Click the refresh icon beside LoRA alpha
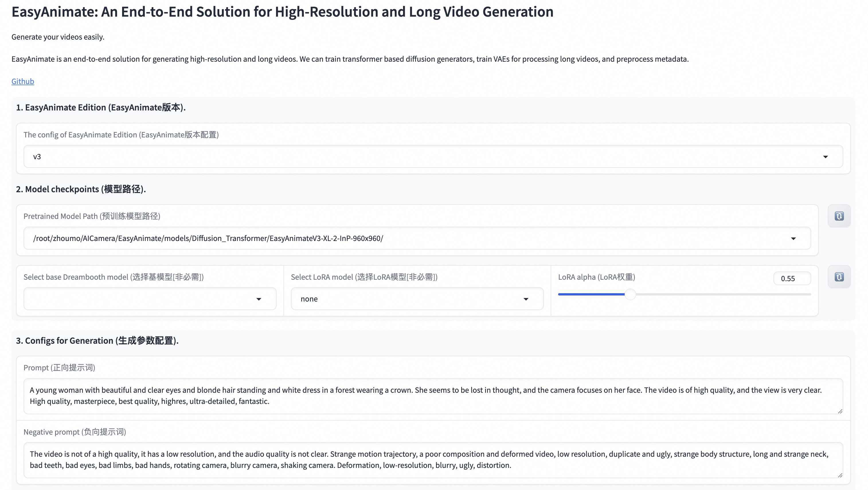This screenshot has width=868, height=490. point(839,277)
